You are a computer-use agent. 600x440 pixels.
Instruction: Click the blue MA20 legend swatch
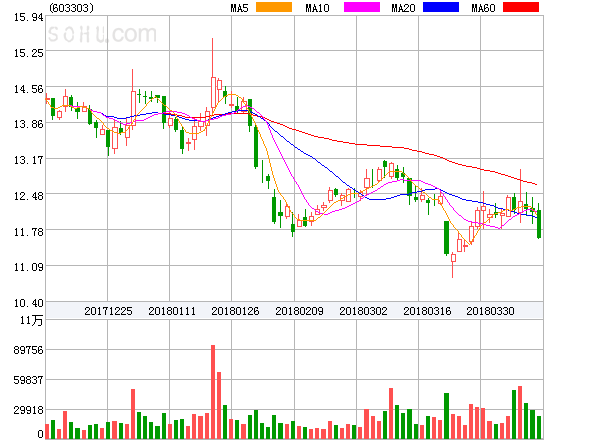441,7
